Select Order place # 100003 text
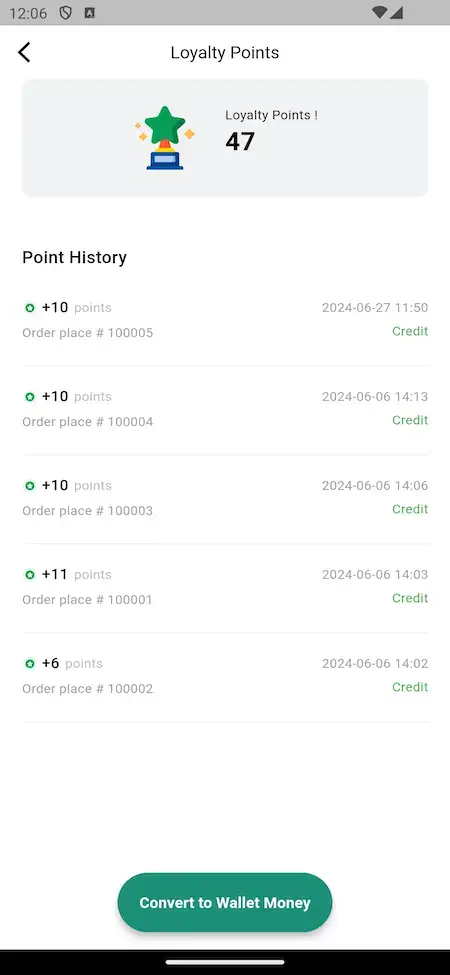This screenshot has width=450, height=975. click(88, 511)
